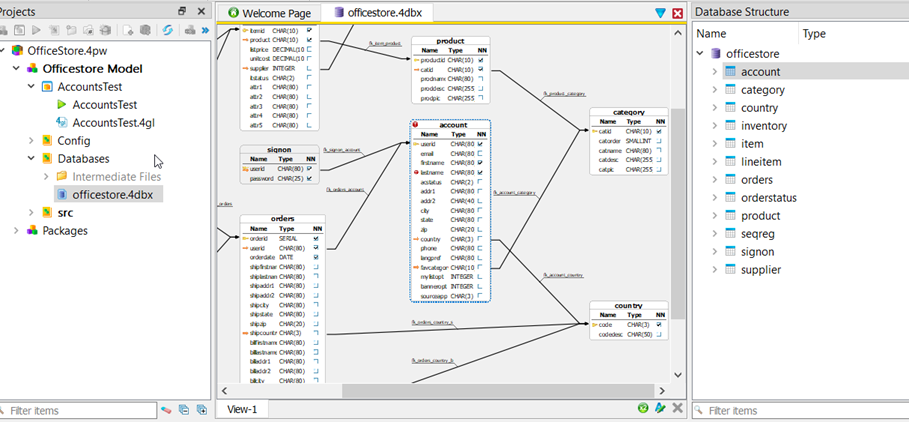Collapse the Databases node in Projects tree
Viewport: 910px width, 422px height.
pos(33,158)
